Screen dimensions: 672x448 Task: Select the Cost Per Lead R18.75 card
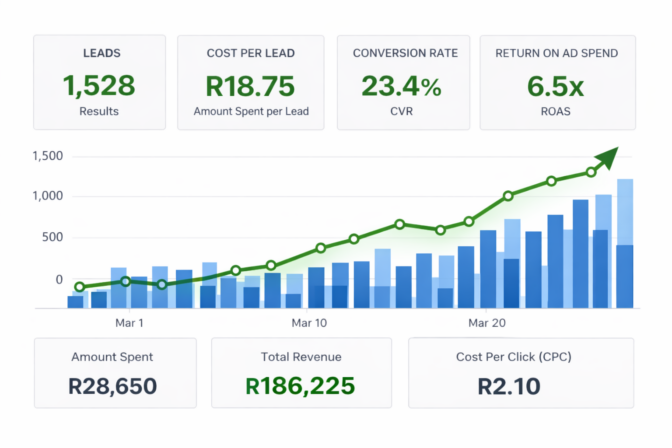point(251,82)
